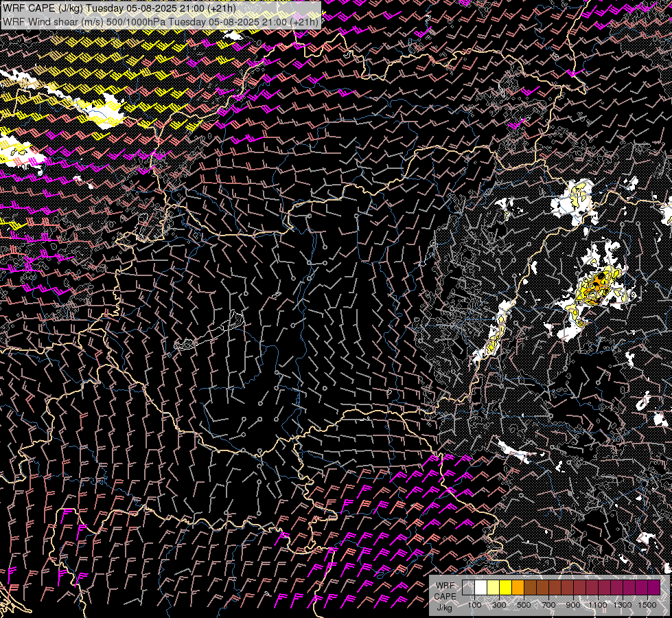Image resolution: width=672 pixels, height=618 pixels.
Task: Click the pale yellow legend swatch
Action: 494,588
